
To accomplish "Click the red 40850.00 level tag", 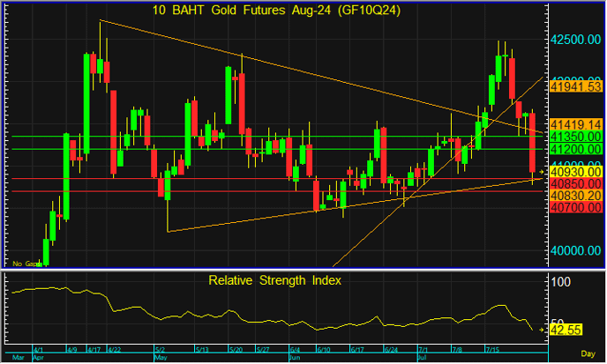I will click(x=573, y=183).
